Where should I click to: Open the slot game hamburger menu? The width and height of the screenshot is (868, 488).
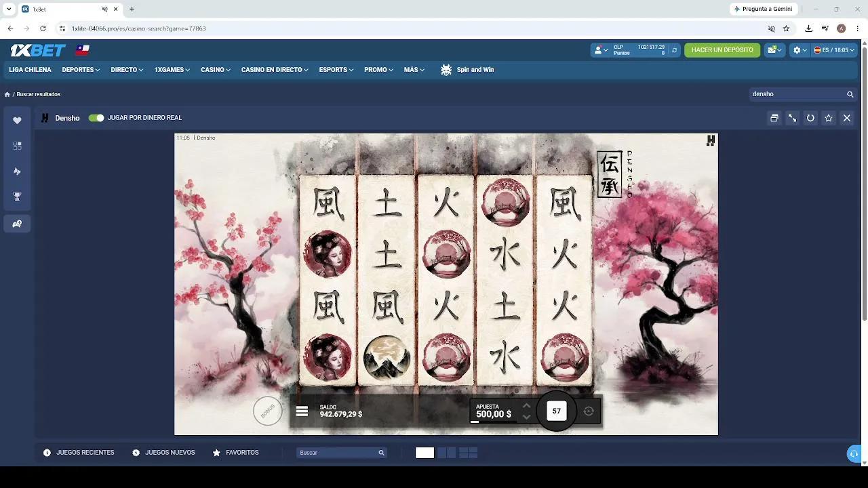tap(302, 411)
